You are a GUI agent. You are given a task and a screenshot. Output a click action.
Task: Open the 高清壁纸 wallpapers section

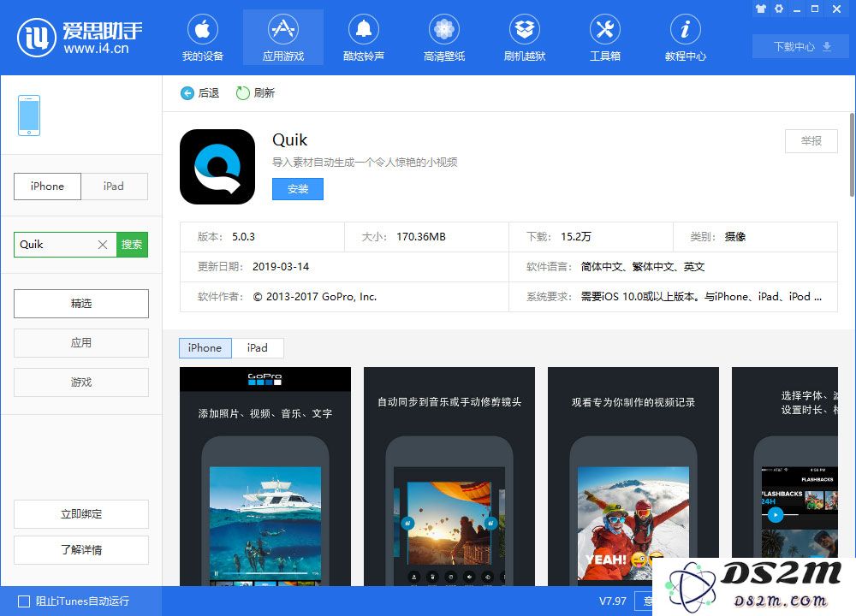[x=444, y=38]
